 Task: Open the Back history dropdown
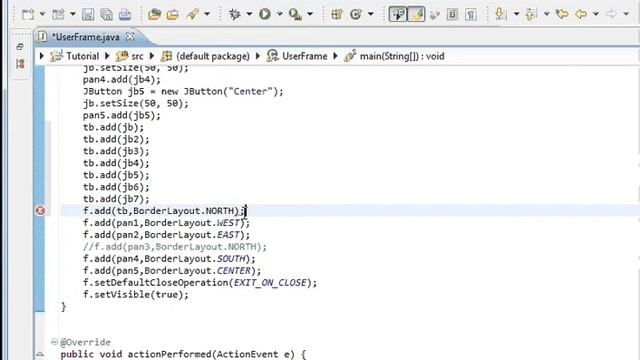pos(596,14)
